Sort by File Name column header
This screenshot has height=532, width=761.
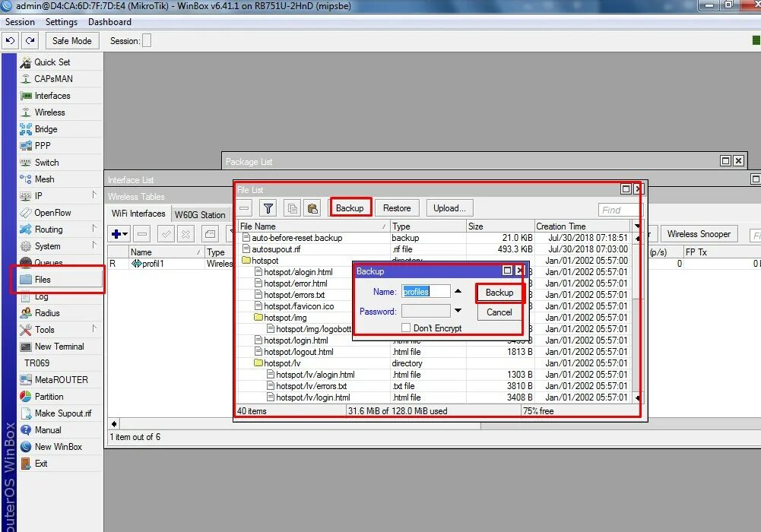pyautogui.click(x=313, y=226)
